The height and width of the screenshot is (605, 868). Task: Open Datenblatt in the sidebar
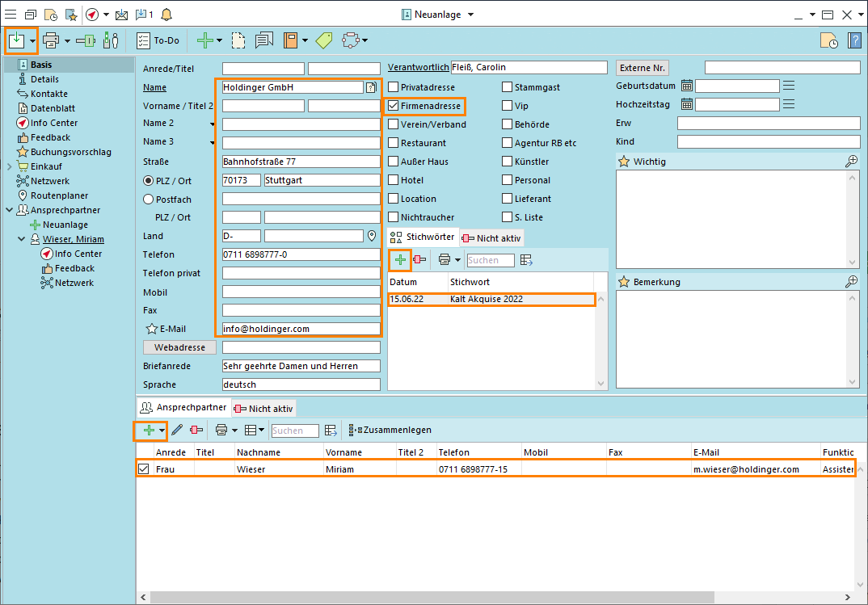click(x=53, y=108)
